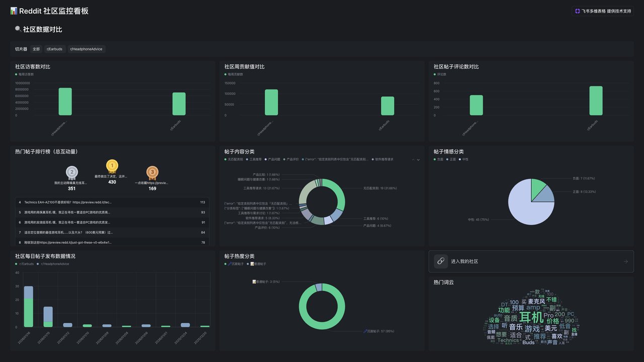Image resolution: width=644 pixels, height=362 pixels.
Task: Toggle 正面 legend in 帖子情感分类
Action: click(451, 159)
